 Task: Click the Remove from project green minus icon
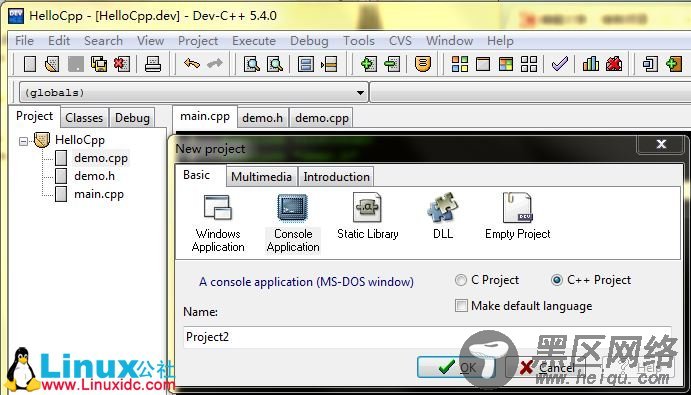392,64
